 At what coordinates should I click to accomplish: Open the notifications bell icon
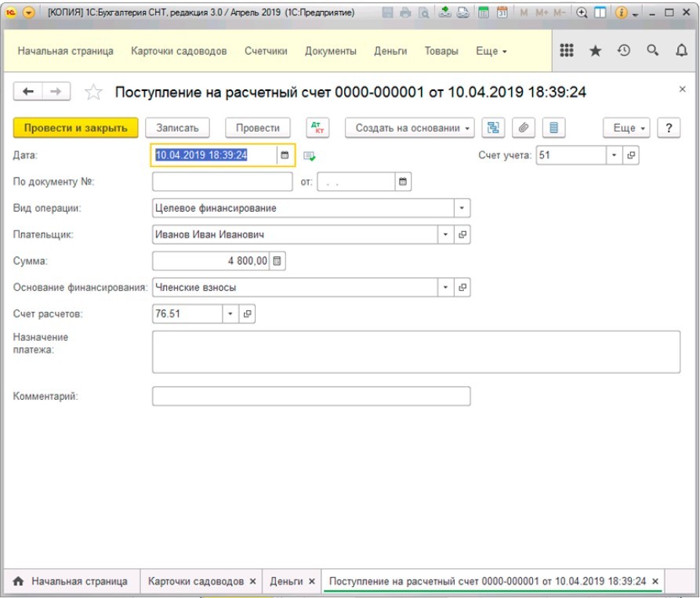[681, 51]
